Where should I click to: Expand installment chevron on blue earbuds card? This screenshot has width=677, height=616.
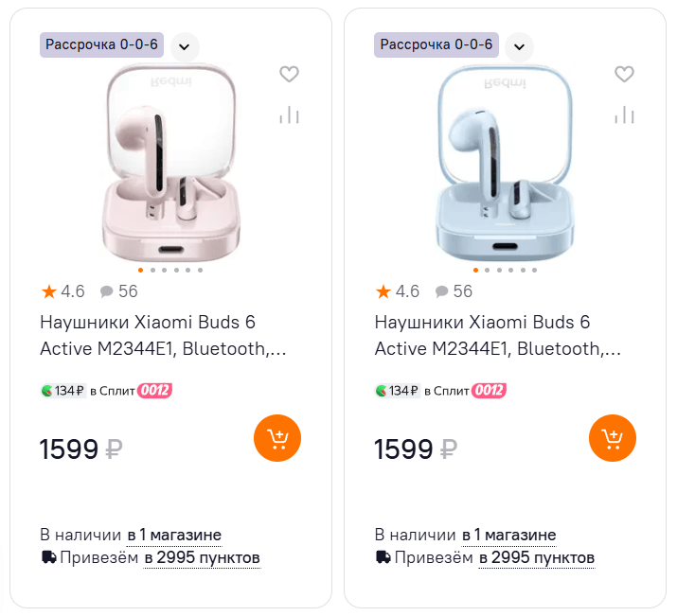click(x=519, y=45)
